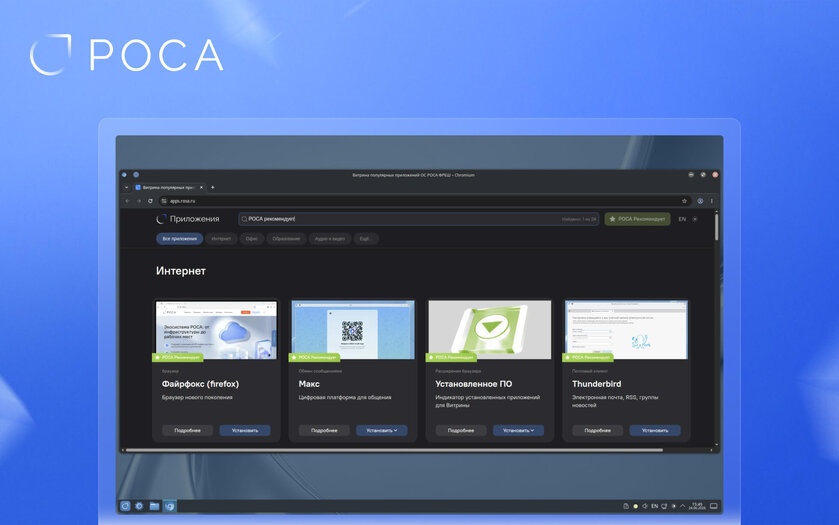The width and height of the screenshot is (839, 525).
Task: Click РОСА Рекомендует badge on Установленное ПО
Action: tap(451, 357)
